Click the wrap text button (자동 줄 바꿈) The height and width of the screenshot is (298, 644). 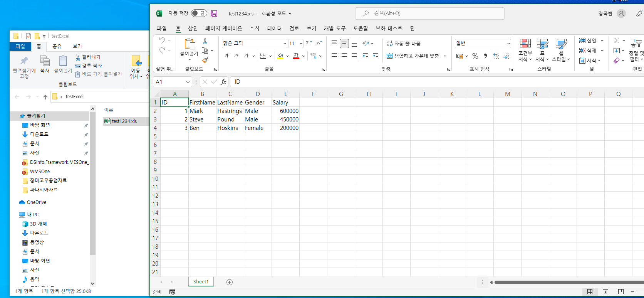pos(404,44)
